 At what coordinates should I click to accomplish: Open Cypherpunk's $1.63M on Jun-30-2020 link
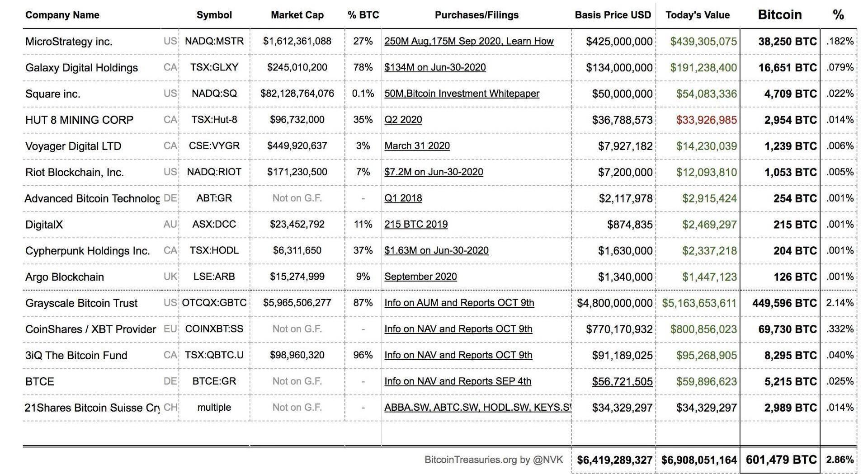point(436,250)
